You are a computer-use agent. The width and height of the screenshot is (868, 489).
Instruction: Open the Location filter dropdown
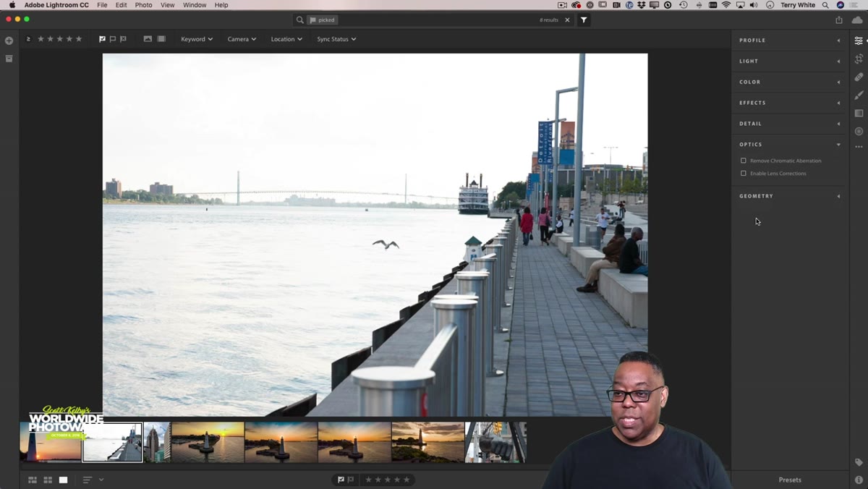(x=286, y=39)
